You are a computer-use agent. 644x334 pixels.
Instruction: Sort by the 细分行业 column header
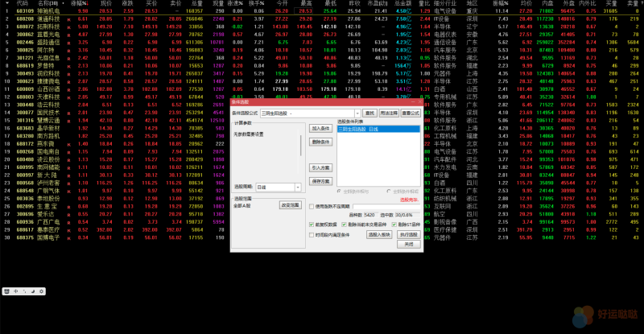445,3
